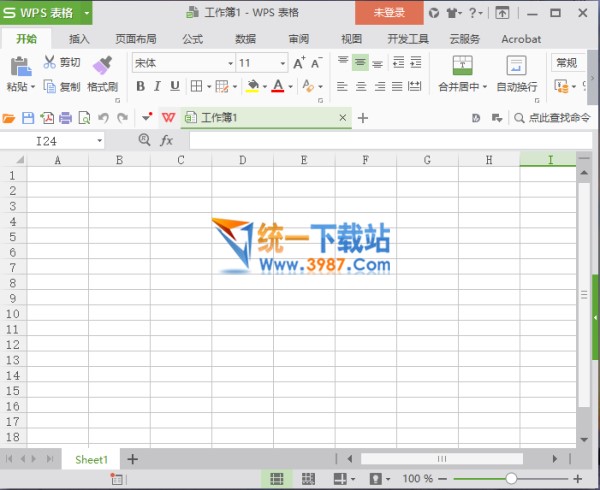Select the Format Painter (格式刷) brush
The image size is (600, 490).
102,65
